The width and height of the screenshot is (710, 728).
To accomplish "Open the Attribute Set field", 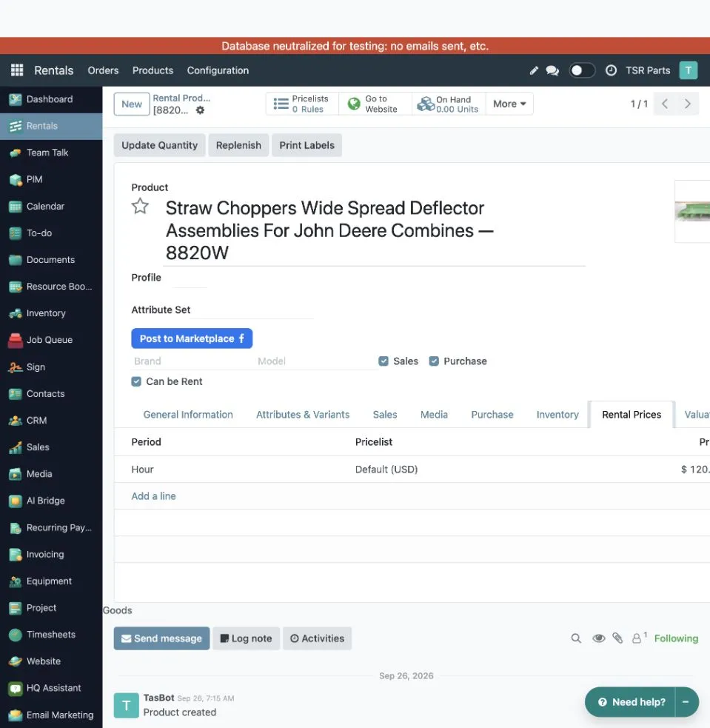I will pyautogui.click(x=253, y=310).
